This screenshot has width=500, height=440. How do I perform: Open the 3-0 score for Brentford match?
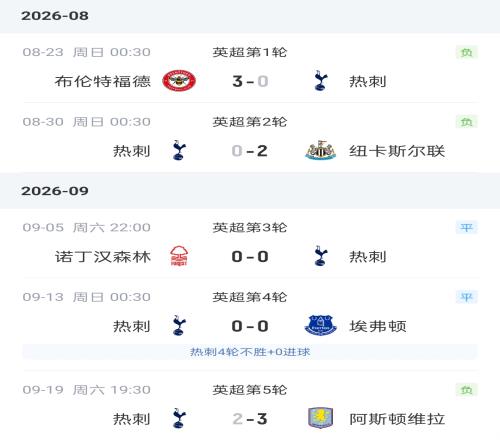[250, 81]
